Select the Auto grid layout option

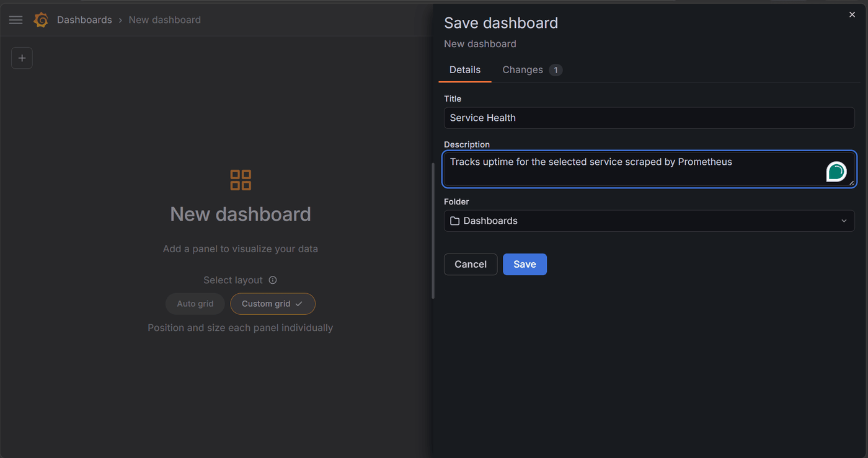click(x=195, y=304)
